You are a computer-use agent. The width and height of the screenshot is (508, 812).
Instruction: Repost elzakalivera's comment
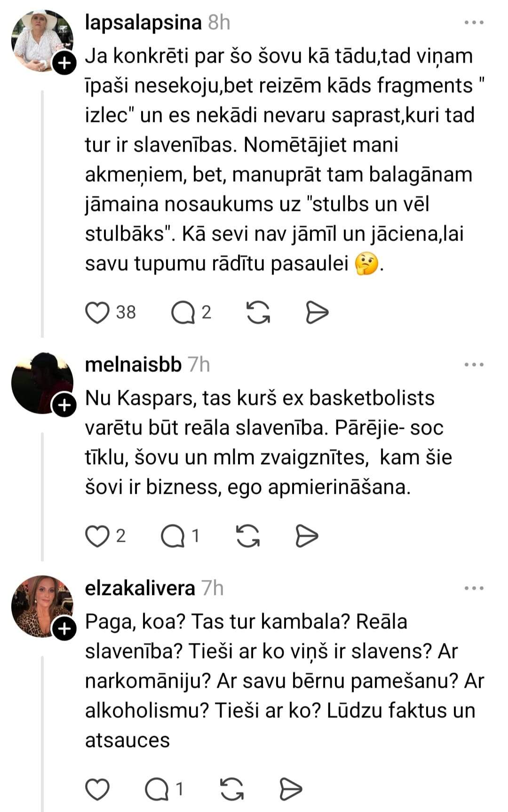(x=232, y=789)
